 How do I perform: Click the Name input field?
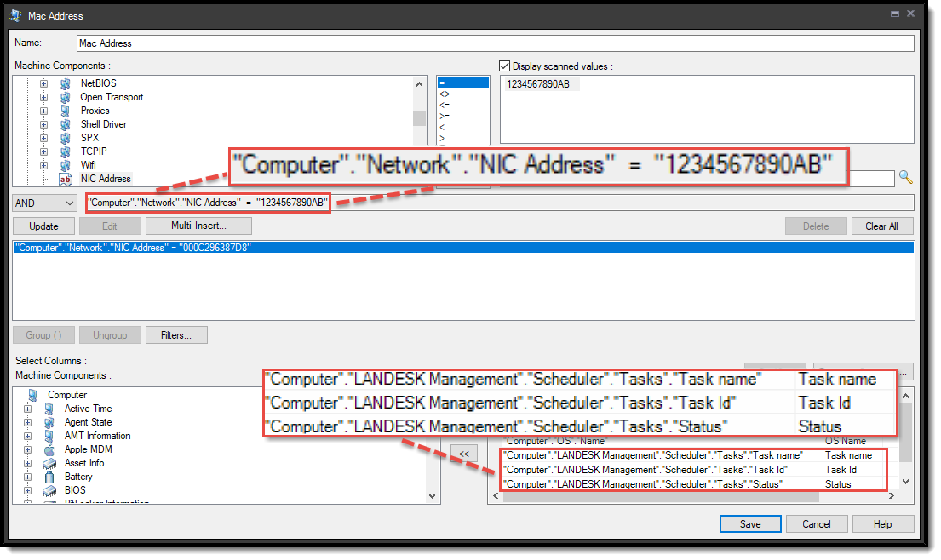pyautogui.click(x=494, y=43)
